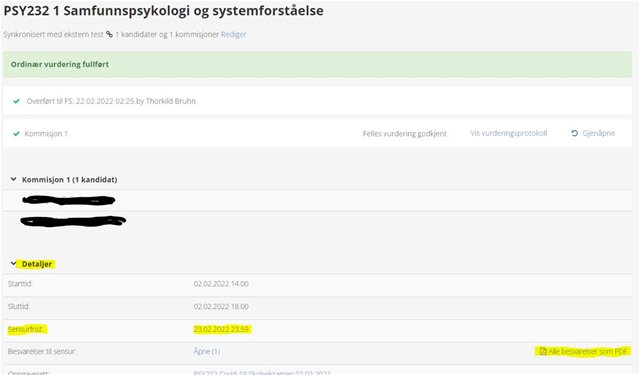Click the Felles vurdering godkjent status text
This screenshot has height=375, width=640.
(x=404, y=133)
